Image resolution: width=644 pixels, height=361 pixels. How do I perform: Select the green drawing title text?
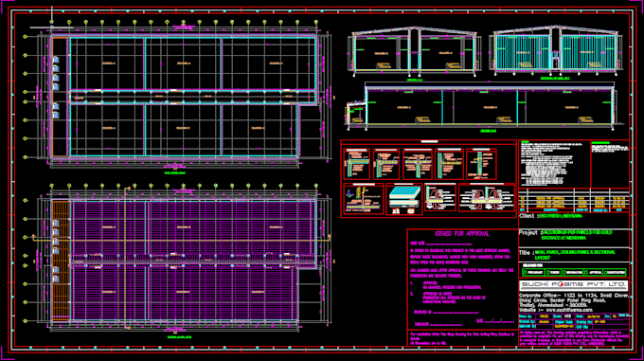575,255
